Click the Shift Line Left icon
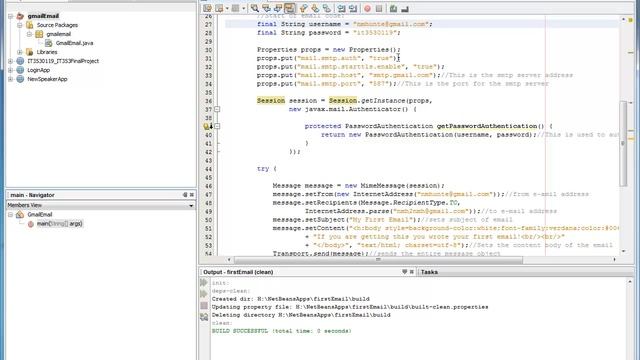Screen dimensions: 640x360 pyautogui.click(x=341, y=8)
